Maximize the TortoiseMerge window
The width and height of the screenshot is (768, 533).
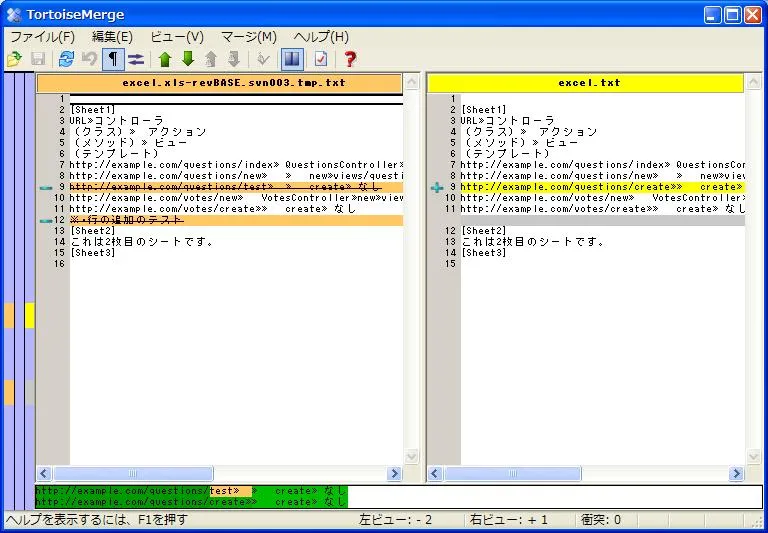(x=733, y=15)
